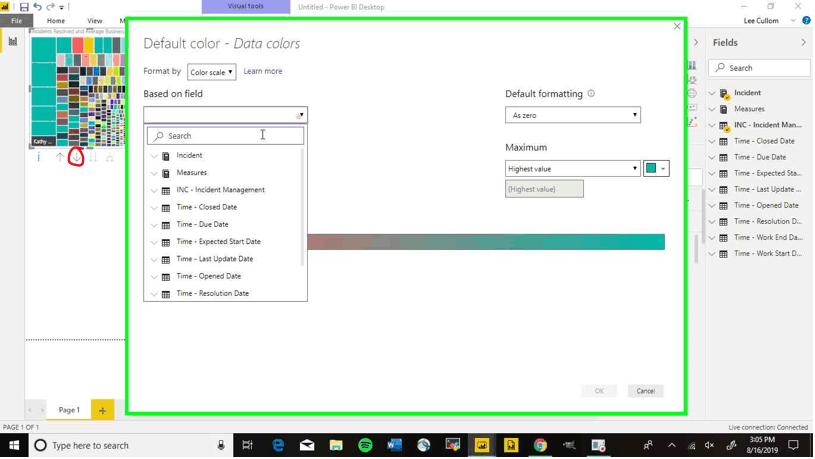Select the Page 1 tab

coord(69,410)
